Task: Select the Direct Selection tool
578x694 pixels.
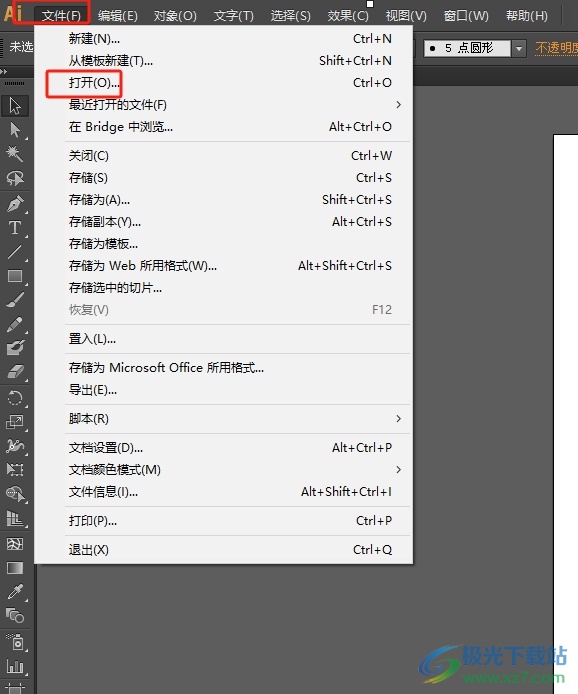Action: [15, 130]
